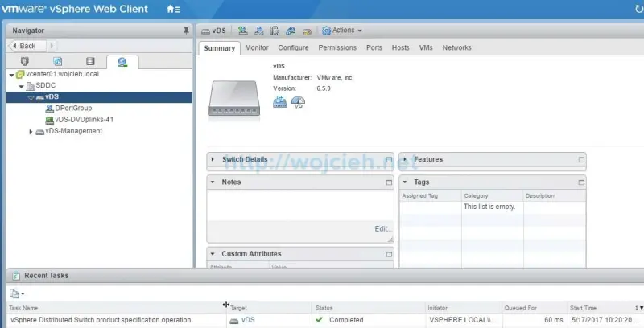Go Back in the Navigator
The image size is (644, 328).
click(x=27, y=46)
